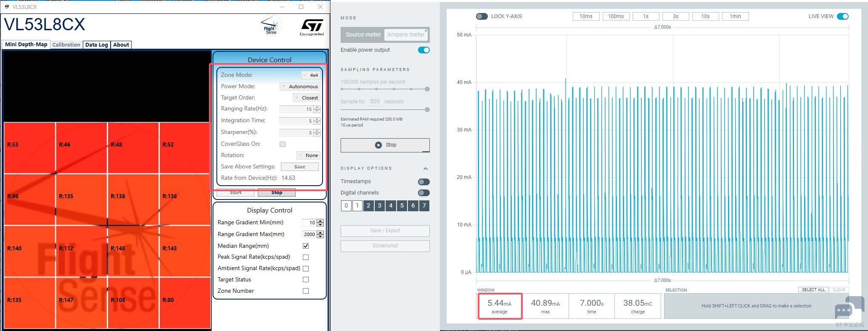Open the Target Order dropdown
Screen dimensions: 868x331
[x=307, y=98]
